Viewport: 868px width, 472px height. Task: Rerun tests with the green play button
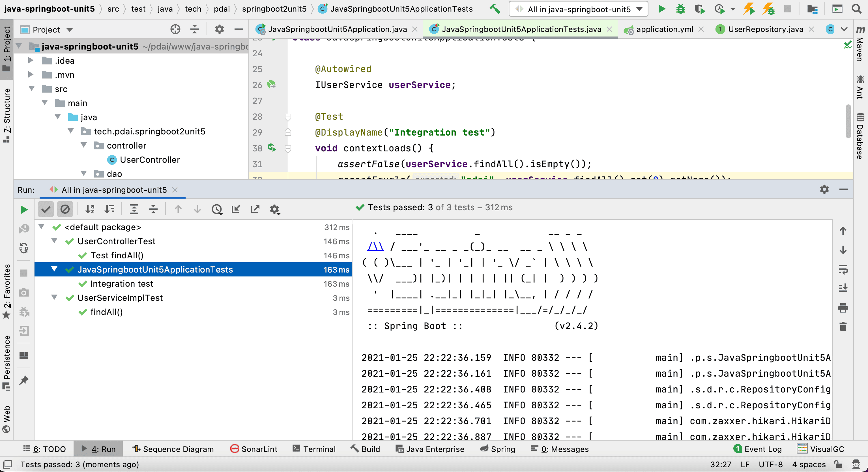(23, 210)
